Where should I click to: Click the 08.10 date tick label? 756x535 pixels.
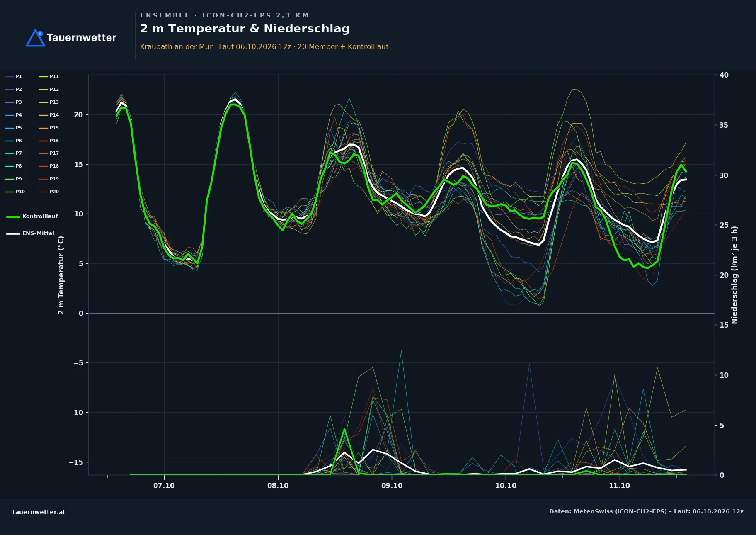(278, 486)
